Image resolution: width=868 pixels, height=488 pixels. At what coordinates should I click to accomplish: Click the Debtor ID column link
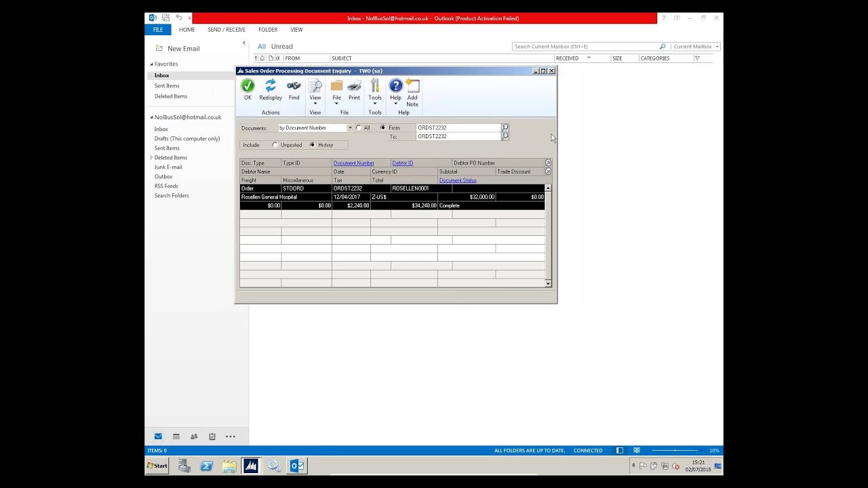(x=403, y=163)
